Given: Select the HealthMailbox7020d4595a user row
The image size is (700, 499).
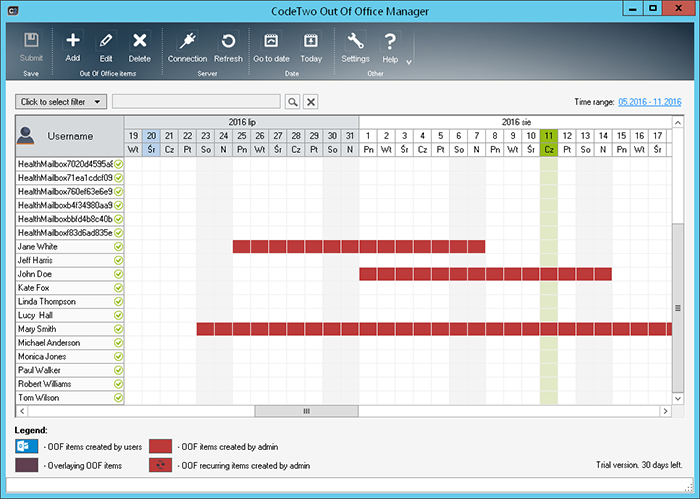Looking at the screenshot, I should [70, 164].
